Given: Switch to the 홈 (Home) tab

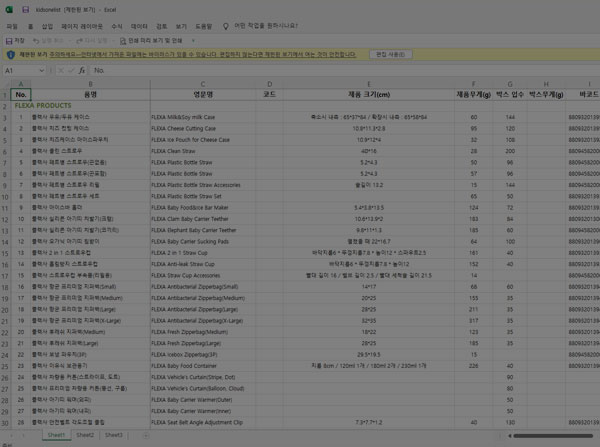Looking at the screenshot, I should click(30, 26).
